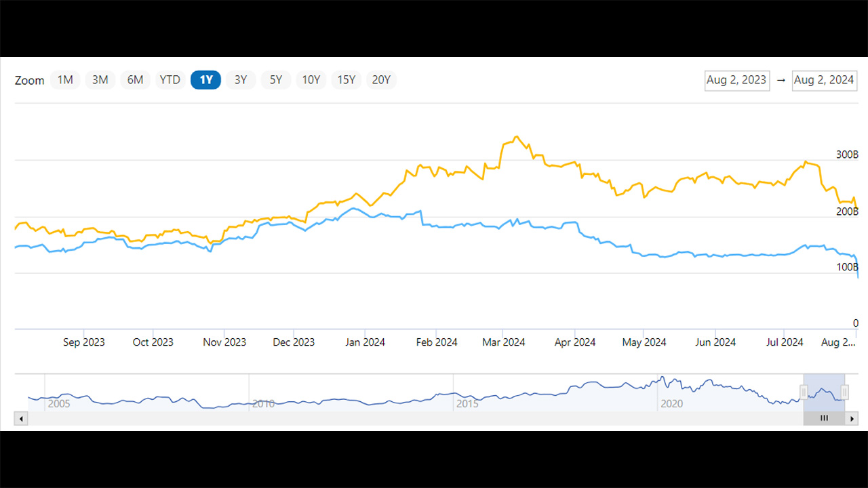Click the Apr 2024 axis label
Image resolution: width=868 pixels, height=488 pixels.
tap(575, 342)
